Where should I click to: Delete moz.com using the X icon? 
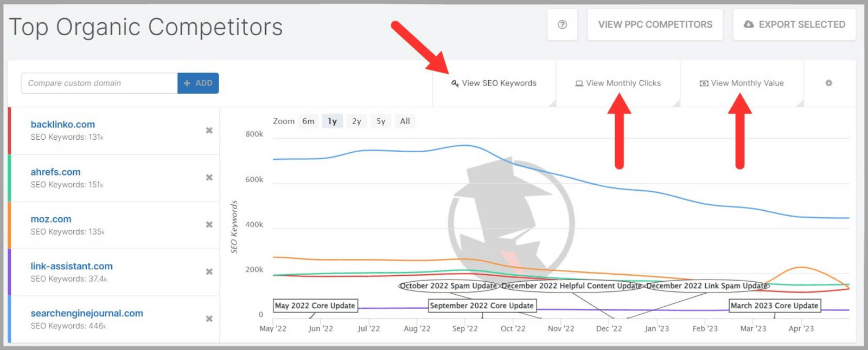point(209,225)
